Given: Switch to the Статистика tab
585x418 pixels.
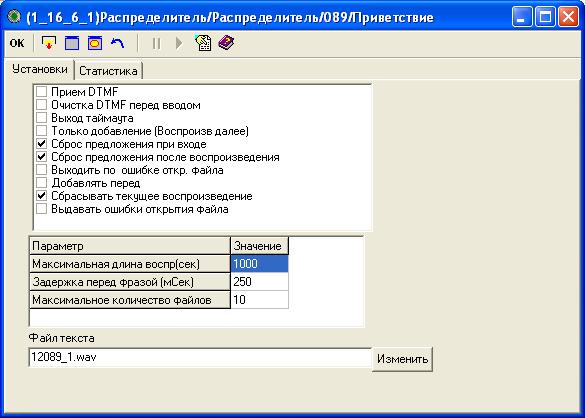Looking at the screenshot, I should (108, 71).
